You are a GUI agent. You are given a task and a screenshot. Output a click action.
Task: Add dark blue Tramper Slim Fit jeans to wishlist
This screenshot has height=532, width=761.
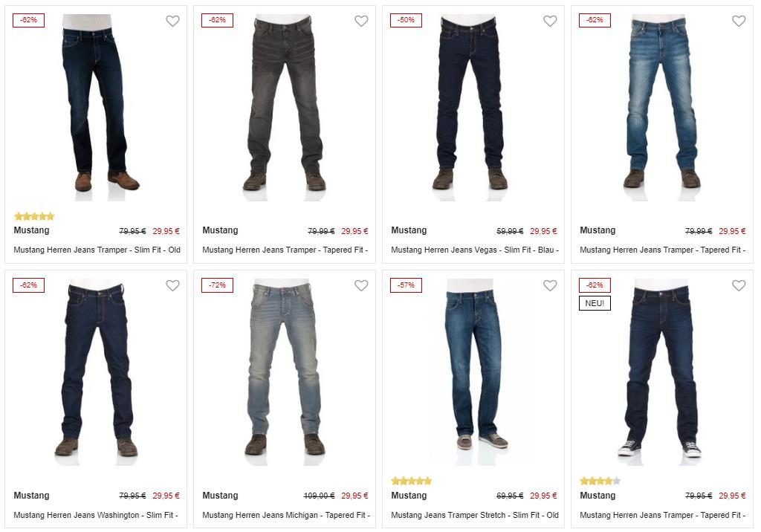coord(172,21)
